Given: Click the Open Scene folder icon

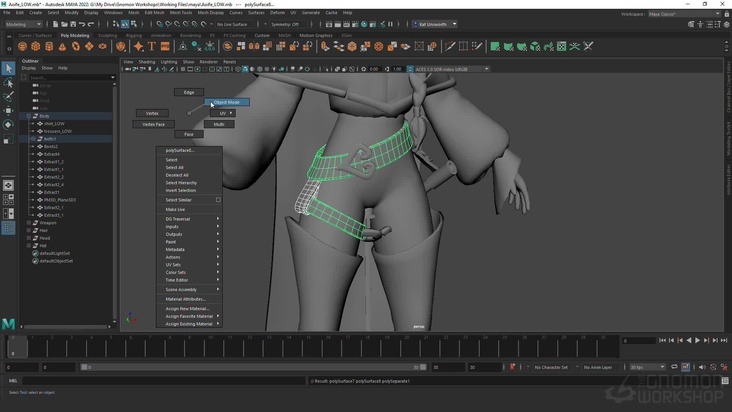Looking at the screenshot, I should pos(64,24).
